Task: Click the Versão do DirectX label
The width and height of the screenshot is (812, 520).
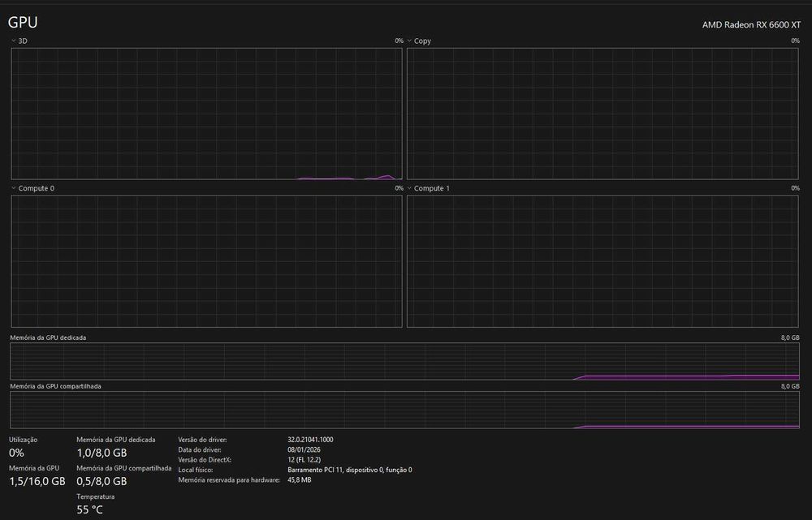Action: [x=205, y=459]
